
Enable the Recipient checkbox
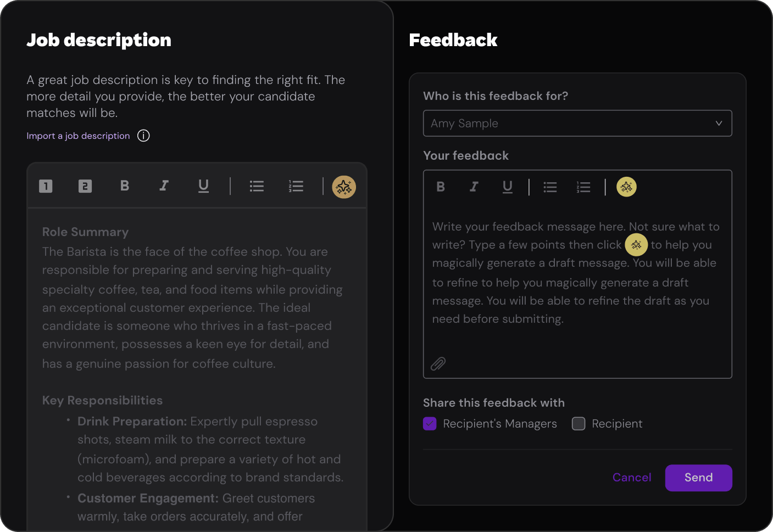579,424
